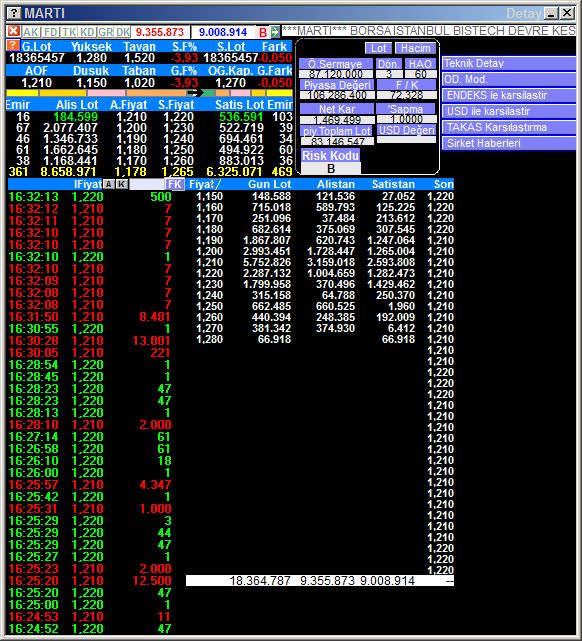This screenshot has width=582, height=641.
Task: Open the TK toolbar button
Action: (x=69, y=32)
